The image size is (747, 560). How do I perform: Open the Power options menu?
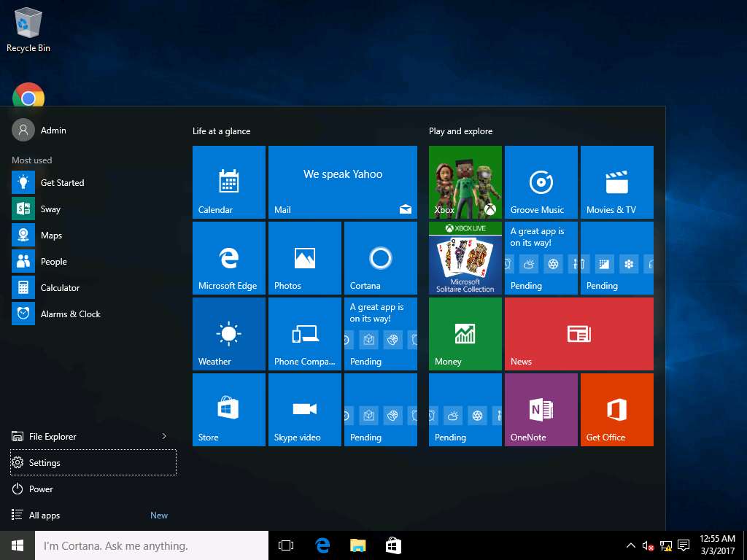point(93,489)
